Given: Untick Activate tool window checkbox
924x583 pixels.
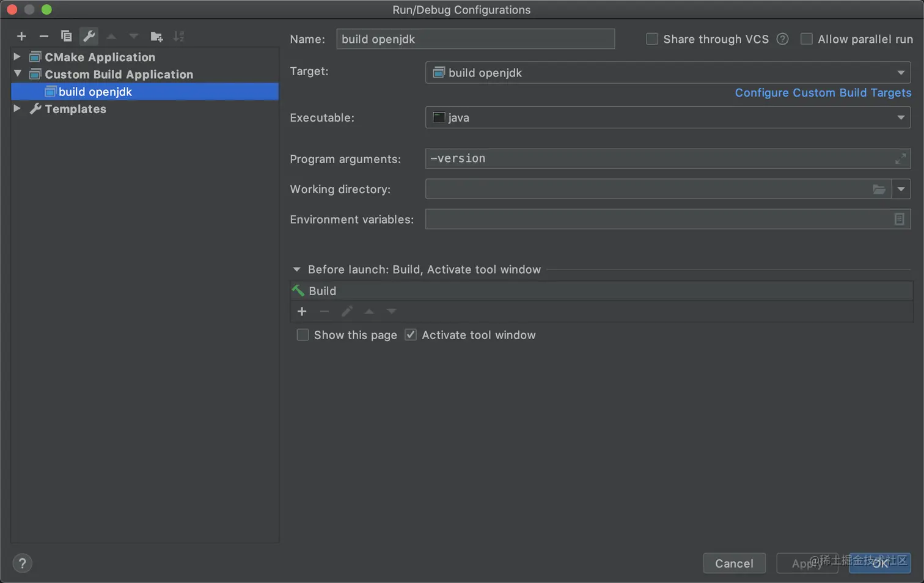Looking at the screenshot, I should tap(411, 335).
